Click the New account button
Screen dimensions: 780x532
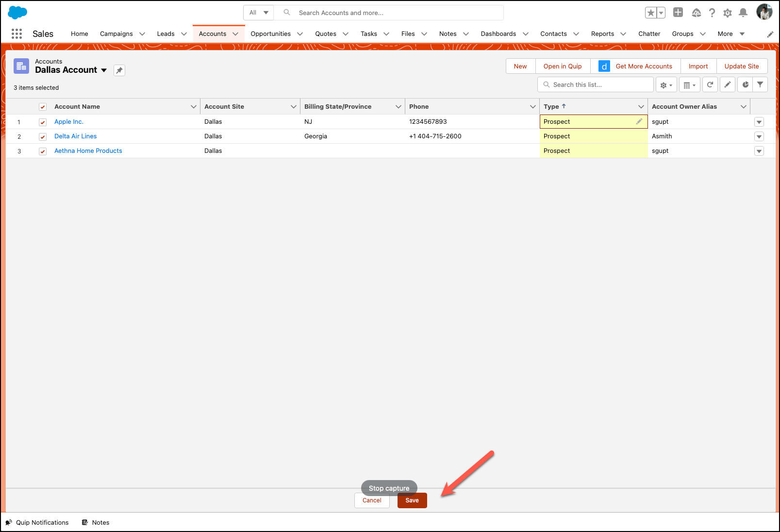(520, 66)
